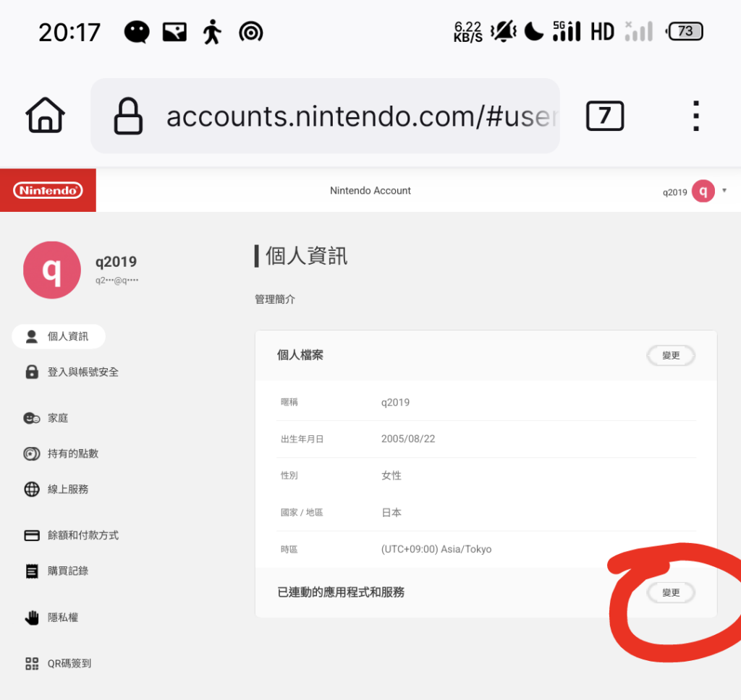
Task: Click 變更 button for 個人檔案
Action: [x=671, y=355]
